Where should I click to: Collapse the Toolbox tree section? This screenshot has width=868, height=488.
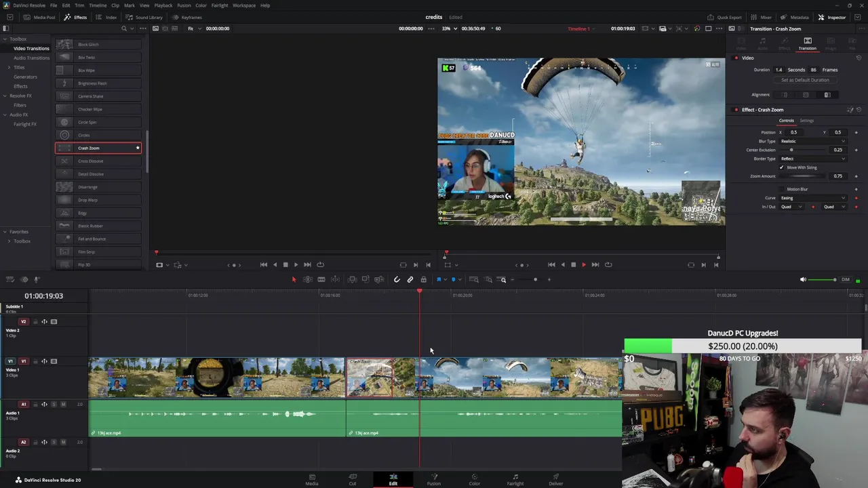pos(5,39)
